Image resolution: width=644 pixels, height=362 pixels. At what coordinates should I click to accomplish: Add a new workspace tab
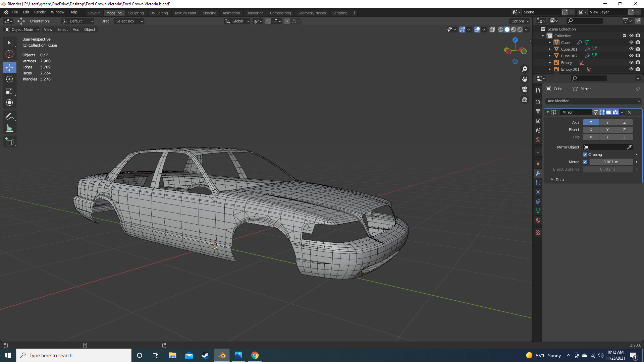(x=354, y=13)
